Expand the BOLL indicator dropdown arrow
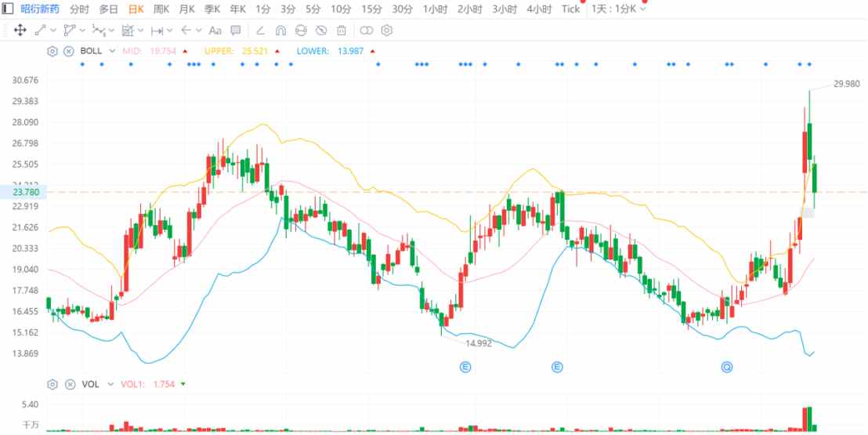Image resolution: width=868 pixels, height=435 pixels. coord(112,51)
